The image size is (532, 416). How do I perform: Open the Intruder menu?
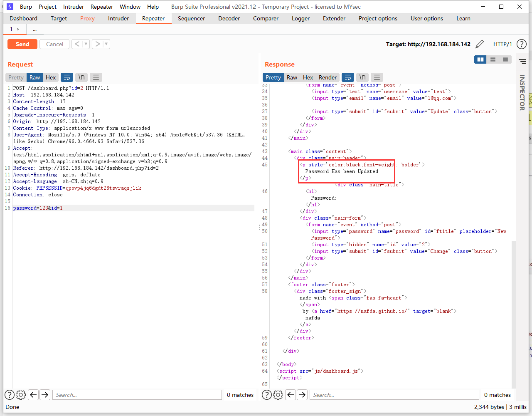coord(74,7)
